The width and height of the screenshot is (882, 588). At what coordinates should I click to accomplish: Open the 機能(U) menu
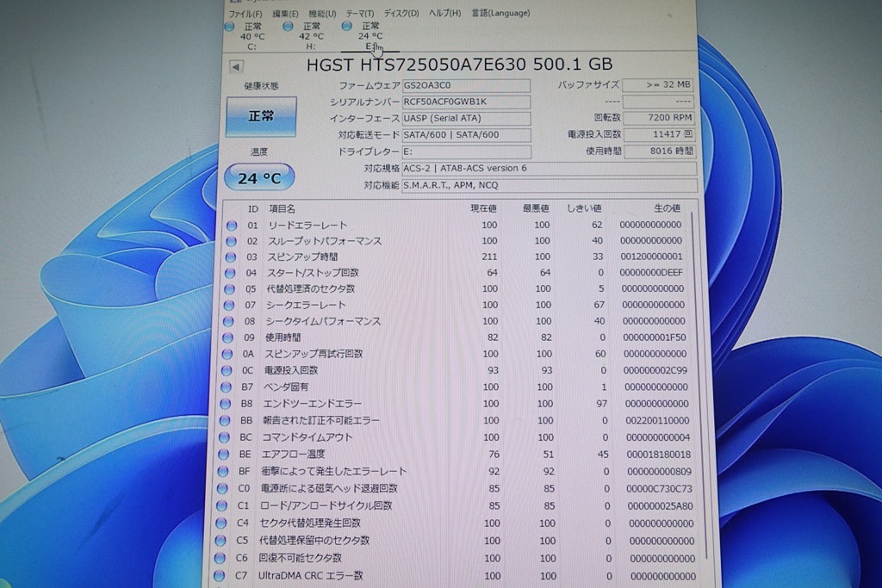click(x=322, y=14)
